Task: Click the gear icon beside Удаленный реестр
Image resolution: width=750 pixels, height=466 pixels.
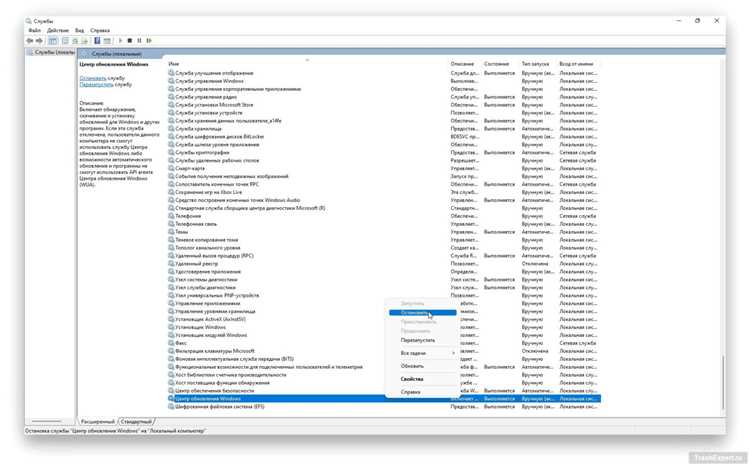Action: coord(171,264)
